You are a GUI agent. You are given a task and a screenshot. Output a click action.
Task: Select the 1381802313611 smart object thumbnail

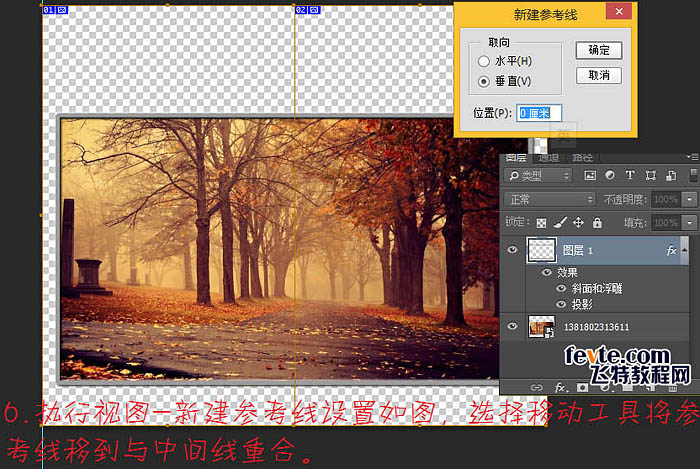[x=542, y=327]
